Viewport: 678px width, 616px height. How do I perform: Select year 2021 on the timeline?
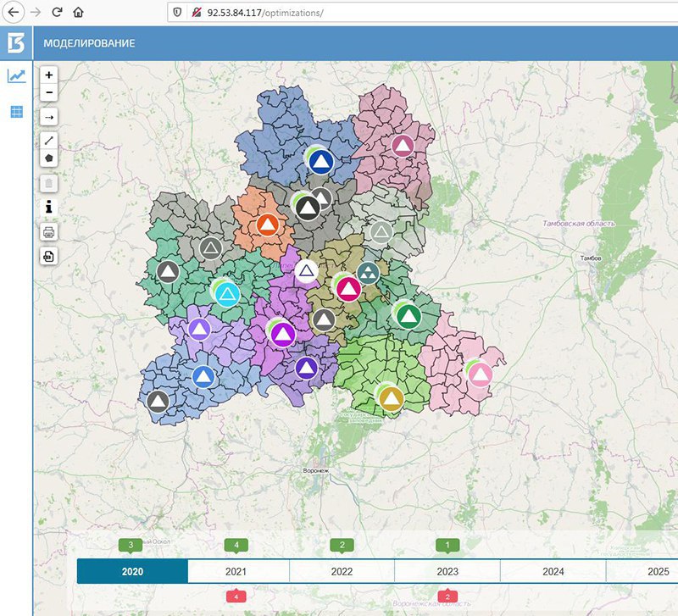tap(236, 571)
